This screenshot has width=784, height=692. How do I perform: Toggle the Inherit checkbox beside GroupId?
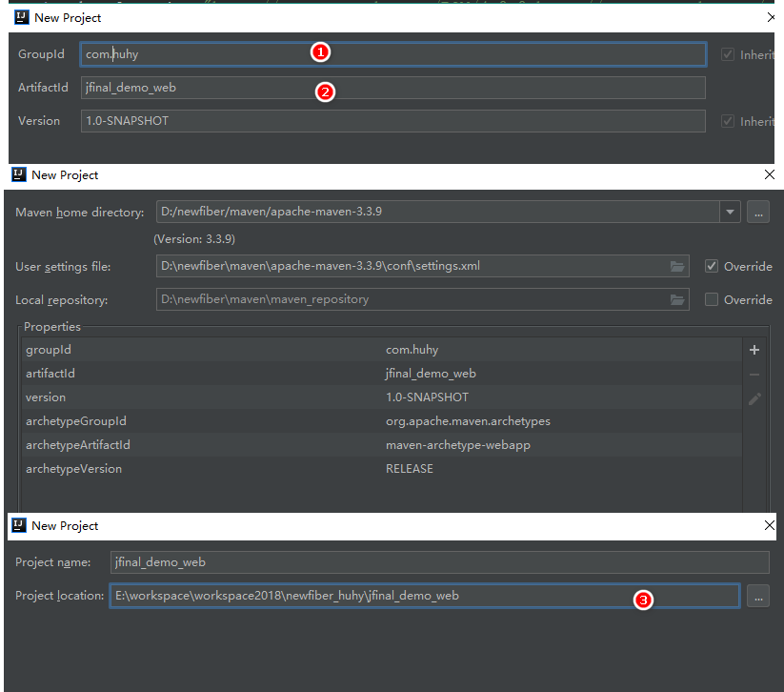click(x=729, y=54)
